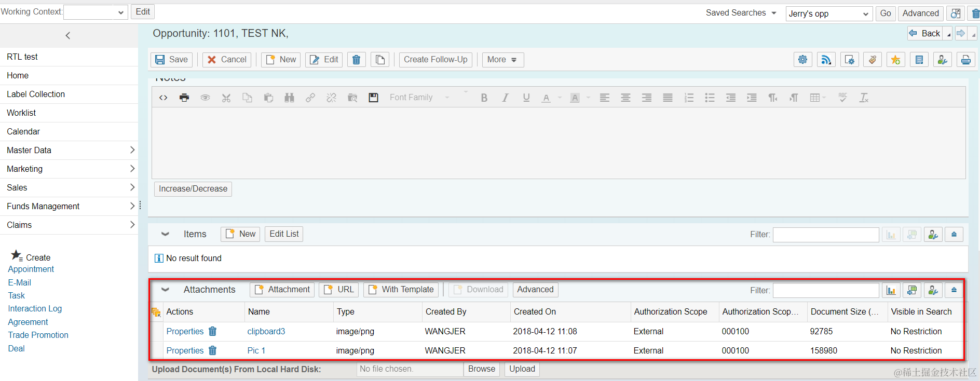Delete the Pic 1 attachment

[x=212, y=350]
